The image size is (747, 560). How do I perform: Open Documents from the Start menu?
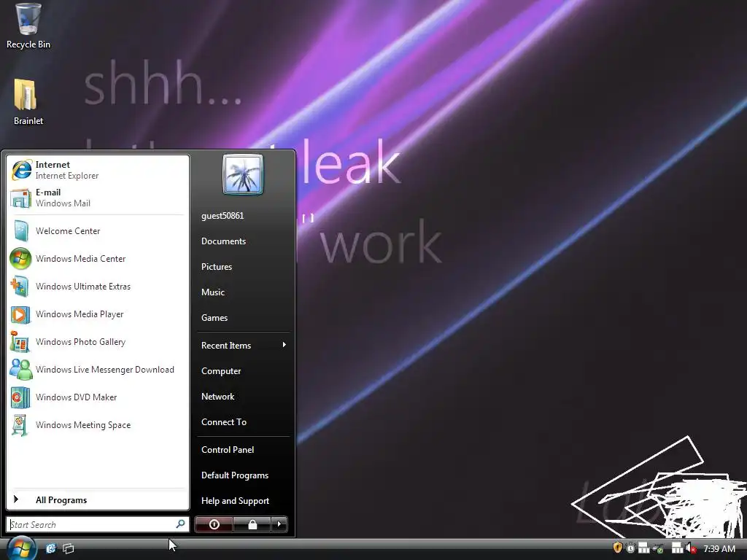(243, 241)
